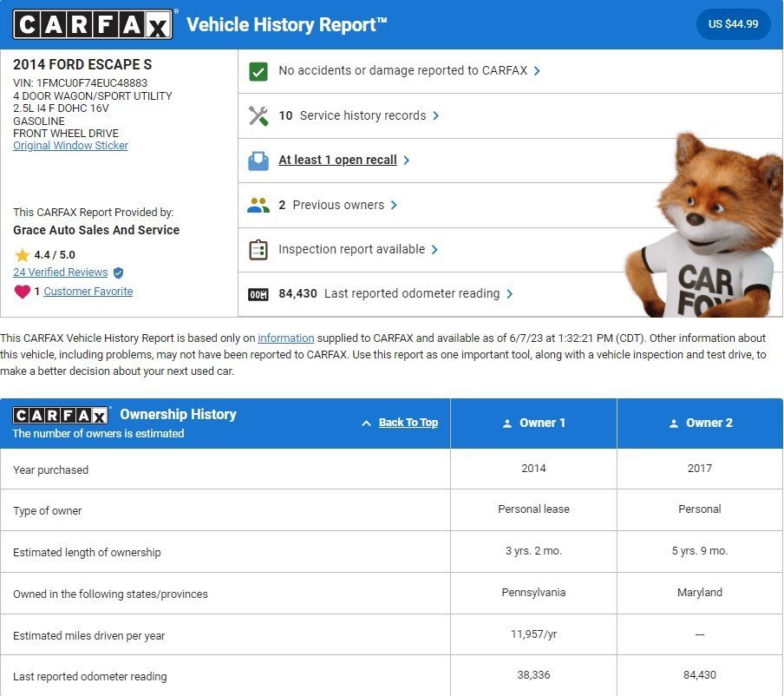Screen dimensions: 784x696
Task: Click the verified reviews shield badge
Action: 118,272
